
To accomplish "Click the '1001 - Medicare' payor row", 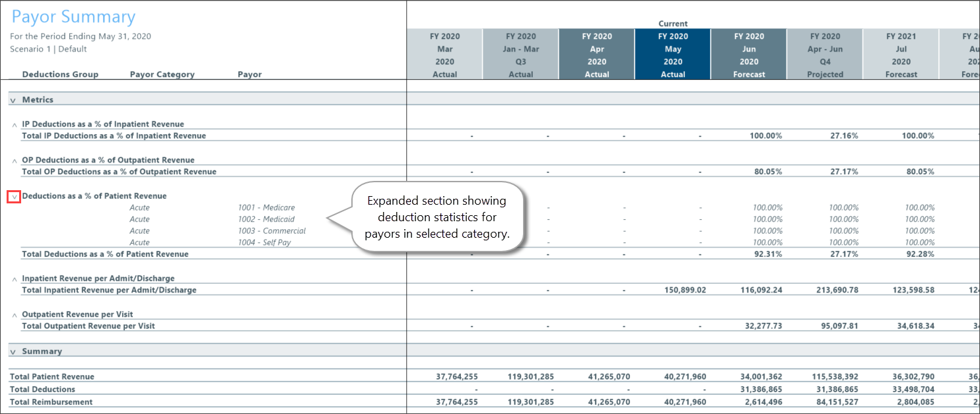I will click(266, 207).
